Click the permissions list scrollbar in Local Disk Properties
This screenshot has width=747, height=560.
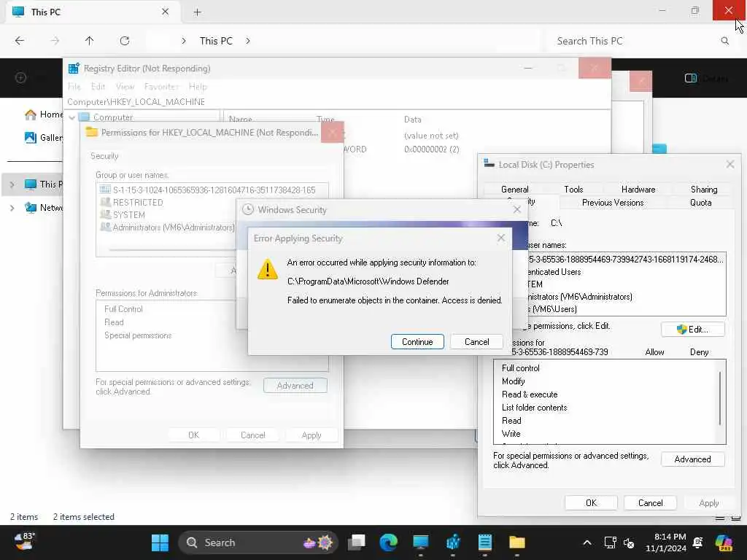[720, 399]
